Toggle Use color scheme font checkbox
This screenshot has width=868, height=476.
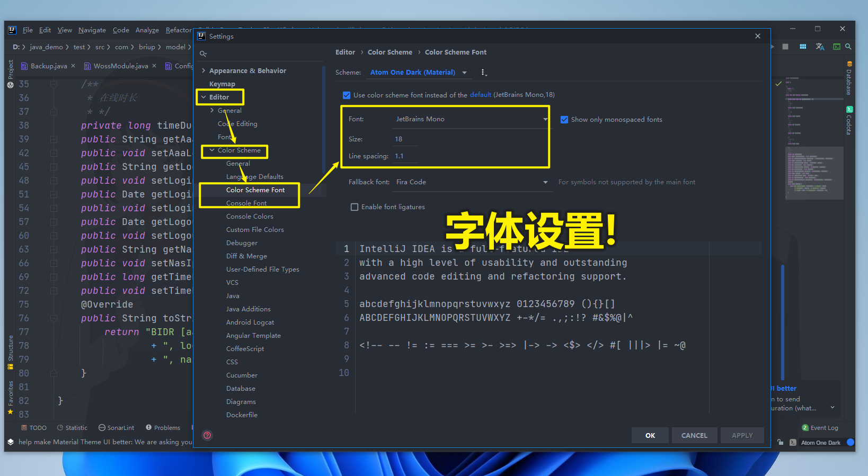(x=347, y=95)
